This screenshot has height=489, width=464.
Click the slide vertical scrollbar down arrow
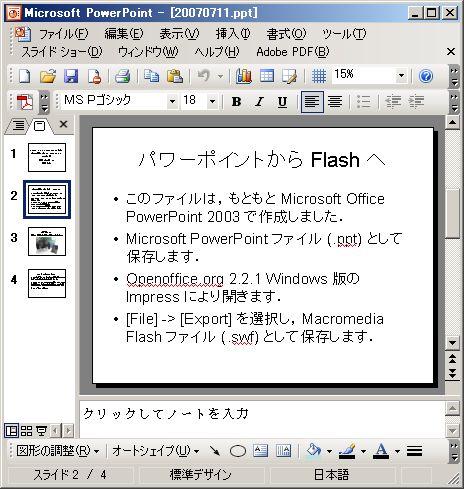452,342
